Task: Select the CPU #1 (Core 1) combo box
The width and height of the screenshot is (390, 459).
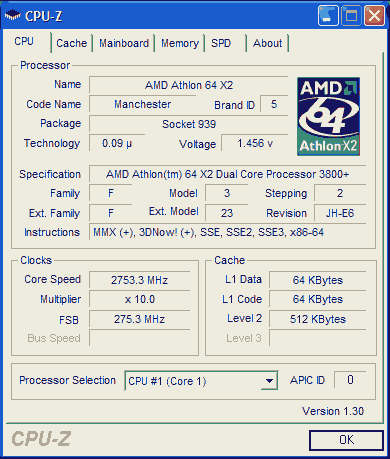Action: [201, 381]
